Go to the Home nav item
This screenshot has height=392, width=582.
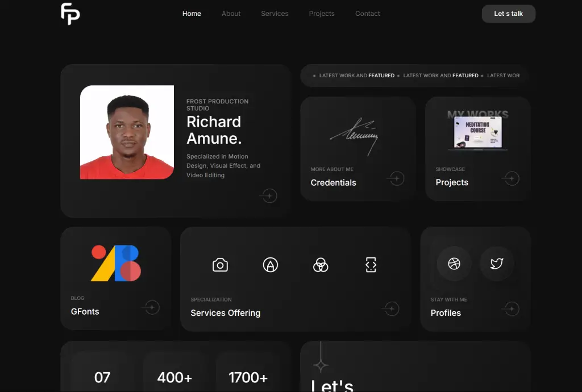click(192, 14)
